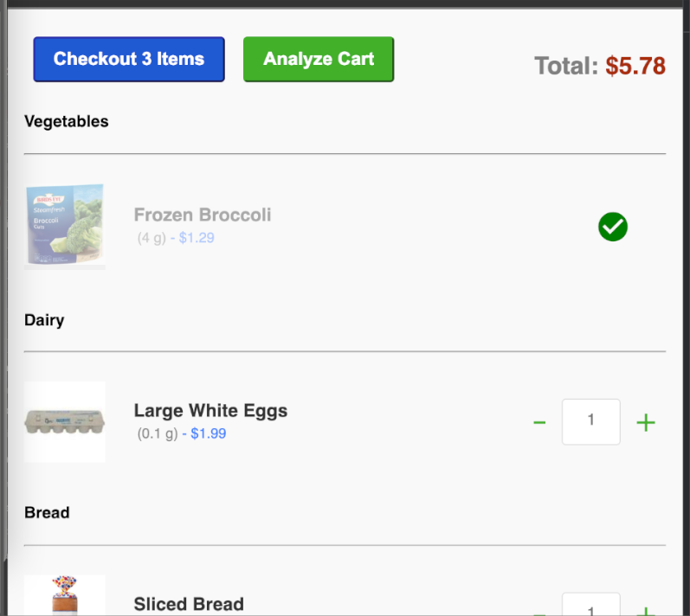The image size is (690, 616).
Task: Click the Analyze Cart button
Action: (x=319, y=60)
